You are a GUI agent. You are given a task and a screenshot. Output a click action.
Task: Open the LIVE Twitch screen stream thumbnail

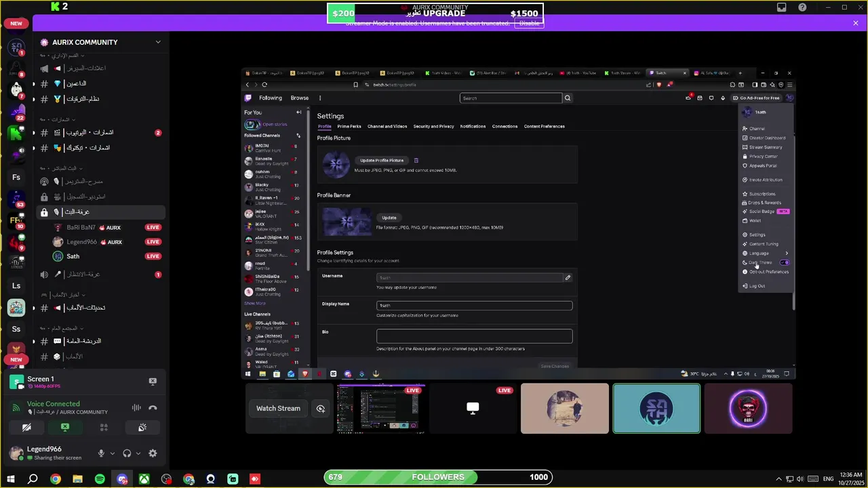pos(381,408)
